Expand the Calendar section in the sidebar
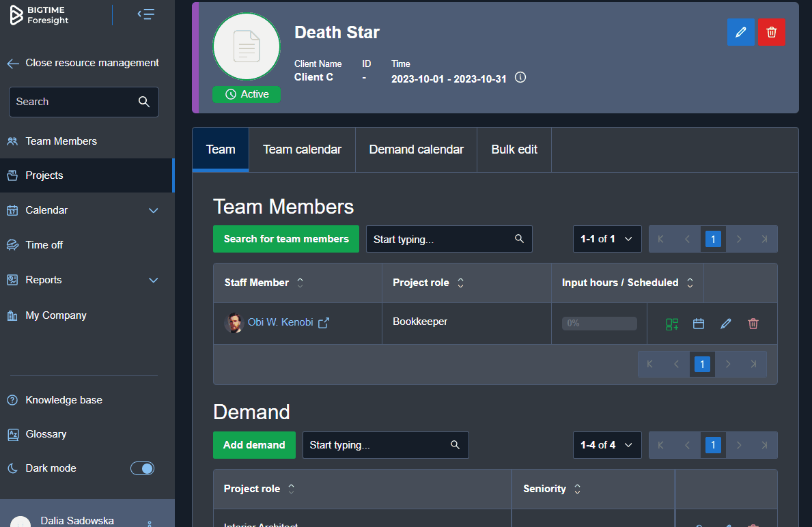 tap(153, 210)
